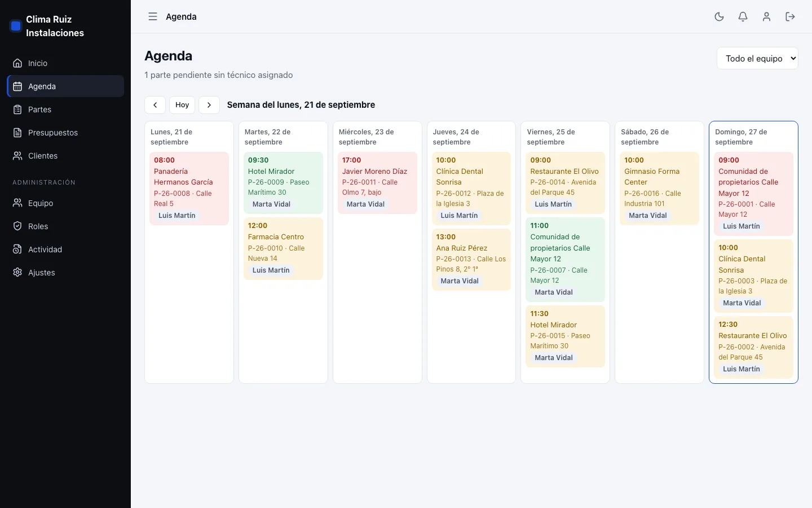Go to previous week chevron
Viewport: 812px width, 508px height.
click(x=155, y=105)
